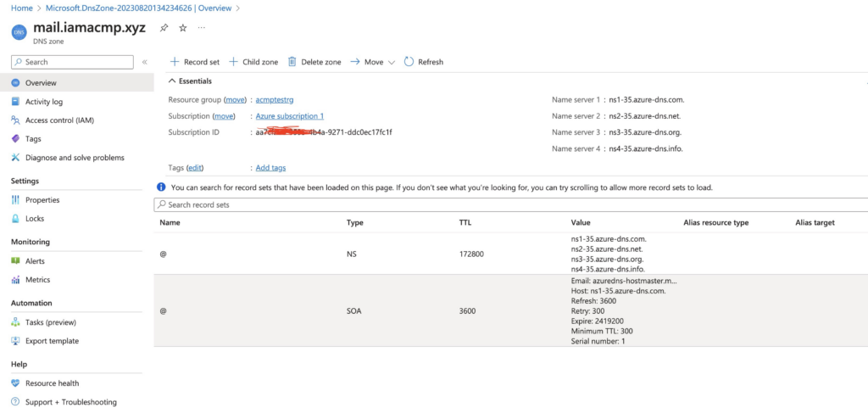Click the Tasks (preview) icon
Screen dimensions: 868x419
pos(15,322)
